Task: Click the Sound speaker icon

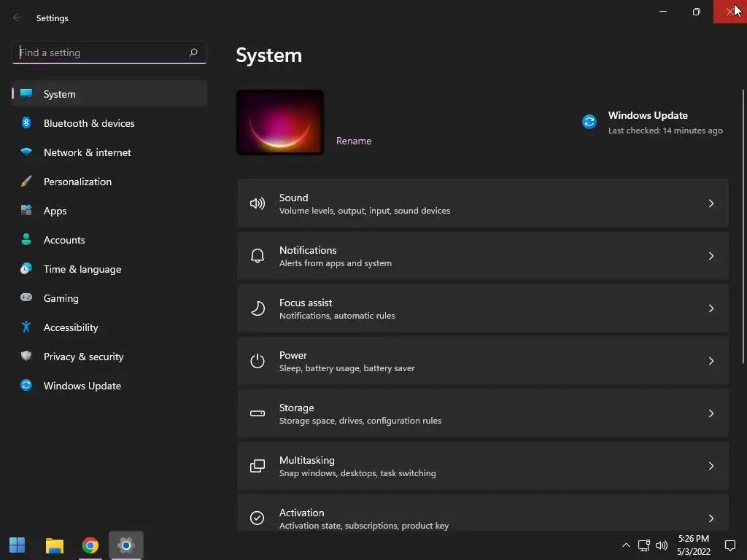Action: coord(258,204)
